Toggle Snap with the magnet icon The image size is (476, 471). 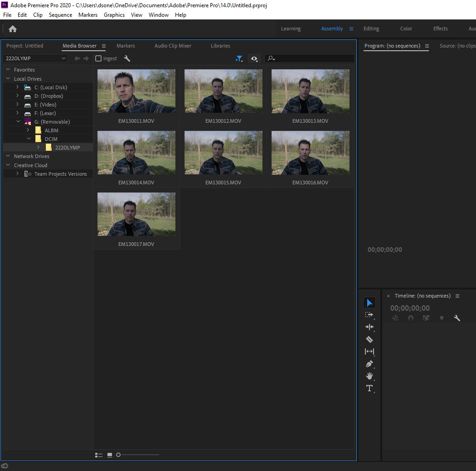pos(410,318)
